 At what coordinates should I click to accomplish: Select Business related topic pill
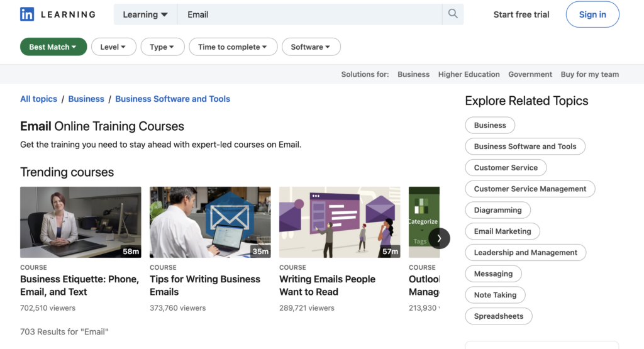pyautogui.click(x=489, y=125)
